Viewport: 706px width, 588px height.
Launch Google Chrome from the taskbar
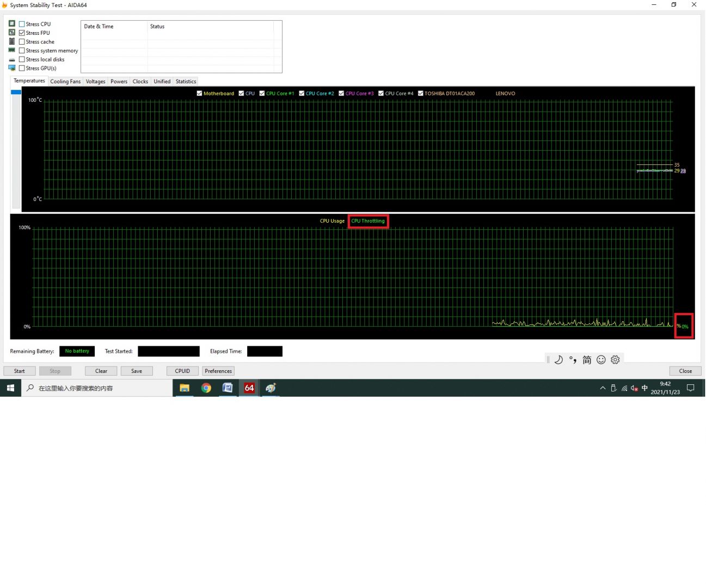(206, 388)
